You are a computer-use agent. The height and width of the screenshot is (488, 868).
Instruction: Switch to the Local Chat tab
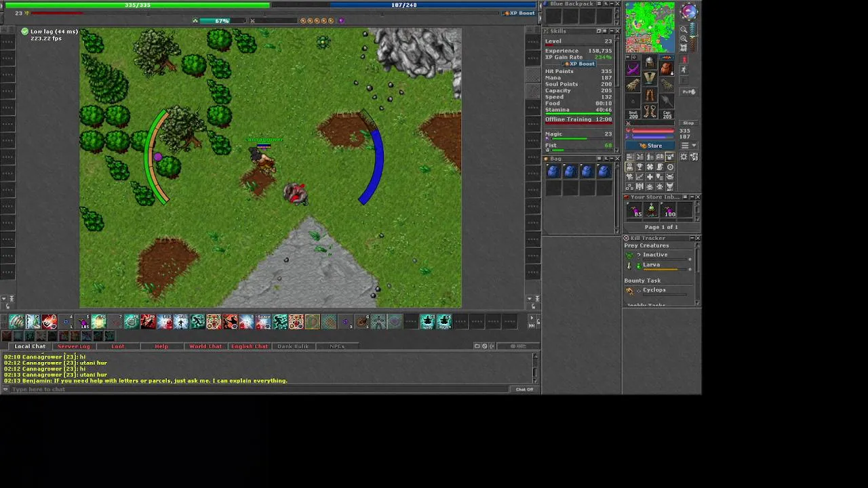point(30,346)
